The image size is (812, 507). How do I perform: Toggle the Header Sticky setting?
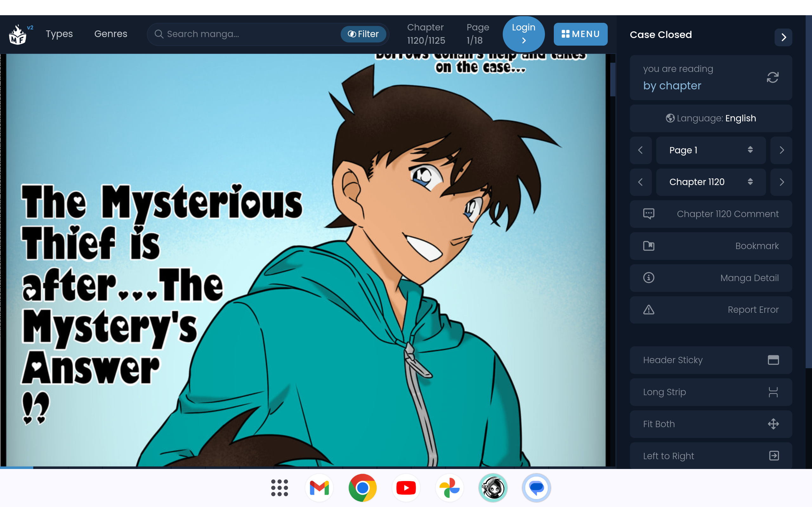711,360
